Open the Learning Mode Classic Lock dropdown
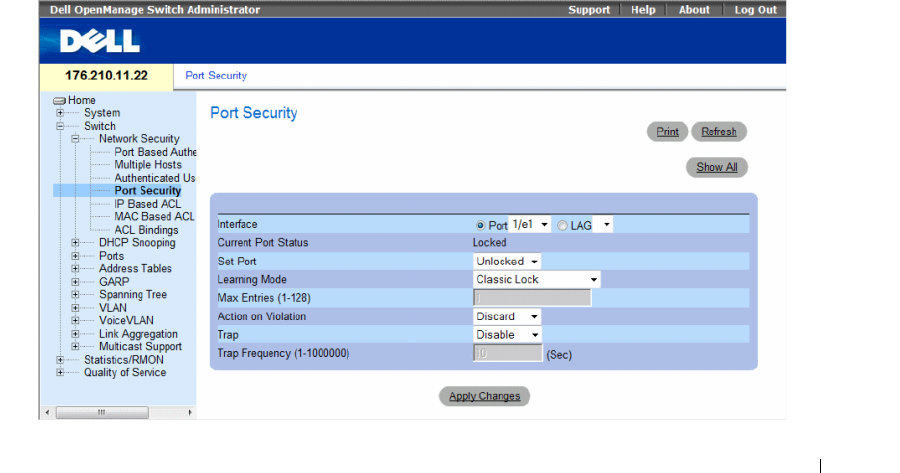 [x=537, y=280]
